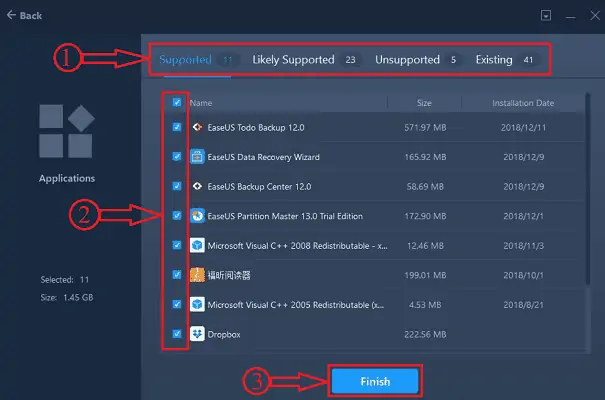Uncheck EaseUS Data Recovery Wizard
This screenshot has width=605, height=400.
(177, 157)
